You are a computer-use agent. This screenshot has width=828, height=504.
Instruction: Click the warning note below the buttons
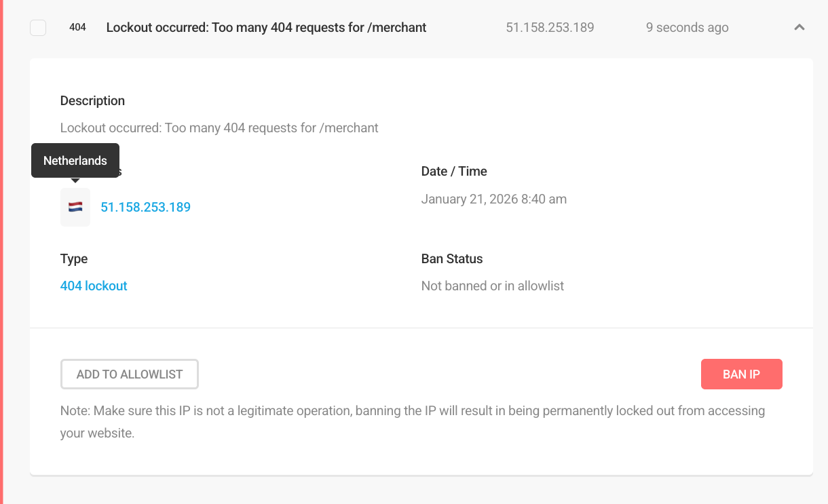point(412,421)
